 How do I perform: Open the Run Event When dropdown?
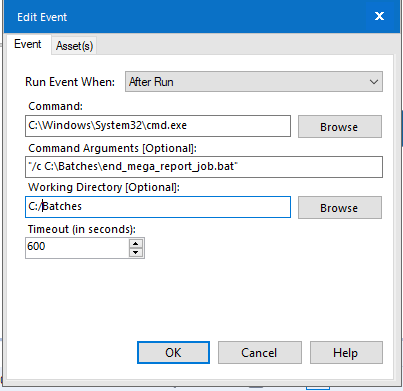pos(254,82)
